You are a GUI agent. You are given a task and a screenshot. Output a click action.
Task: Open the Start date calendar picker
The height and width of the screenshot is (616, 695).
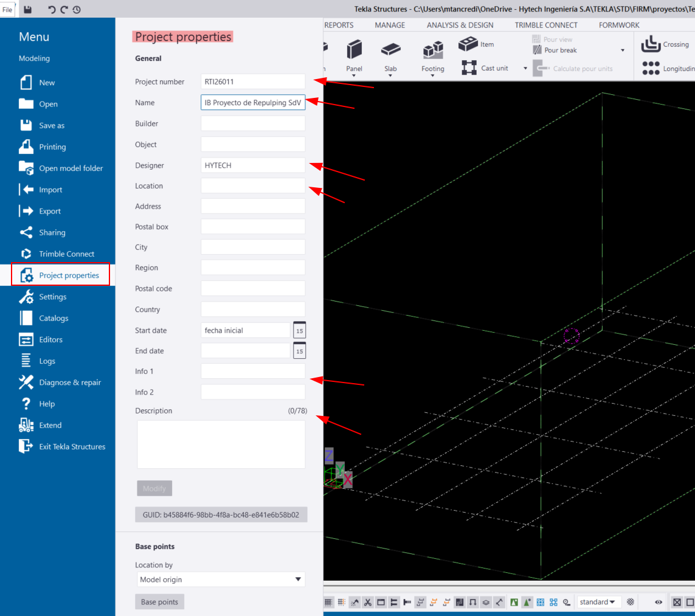click(299, 330)
